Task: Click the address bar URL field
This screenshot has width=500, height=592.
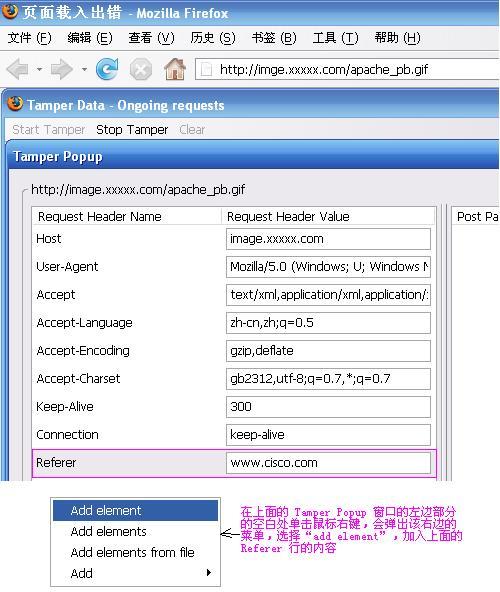Action: point(347,69)
